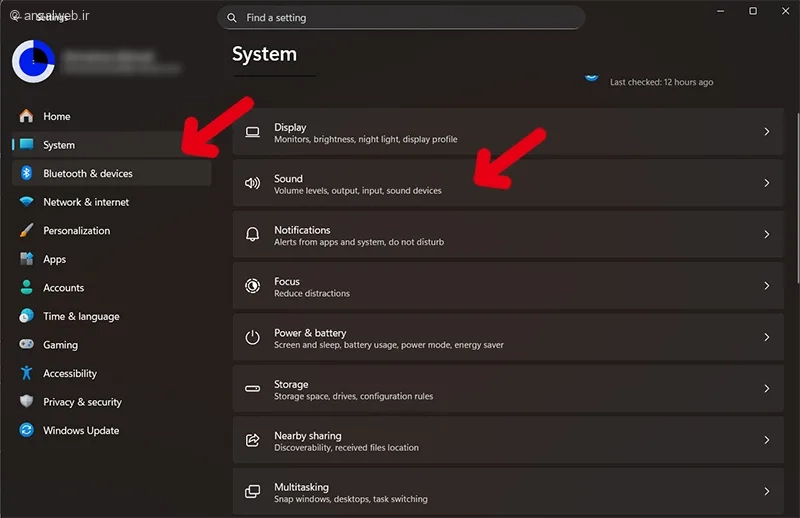Expand Display settings via its chevron
Screen dimensions: 800x518
pyautogui.click(x=766, y=132)
